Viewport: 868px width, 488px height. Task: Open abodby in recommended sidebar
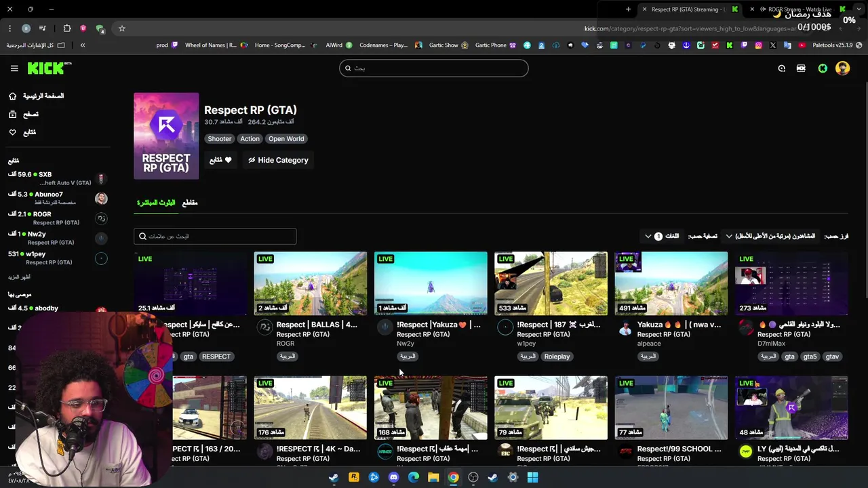(57, 308)
